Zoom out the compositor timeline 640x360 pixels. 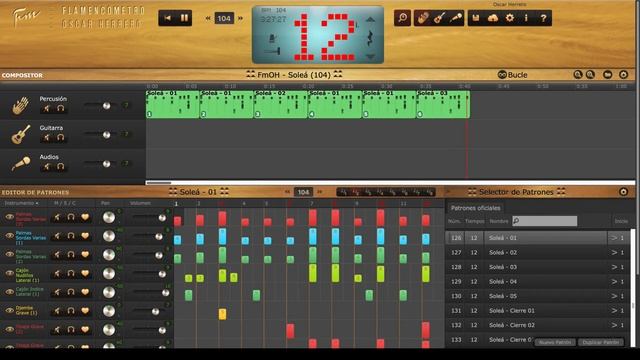click(590, 75)
